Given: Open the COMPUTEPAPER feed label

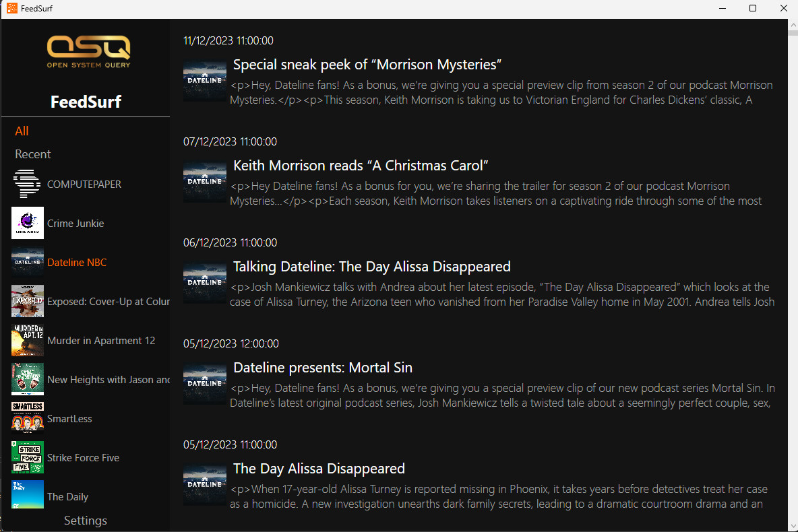Looking at the screenshot, I should point(84,184).
